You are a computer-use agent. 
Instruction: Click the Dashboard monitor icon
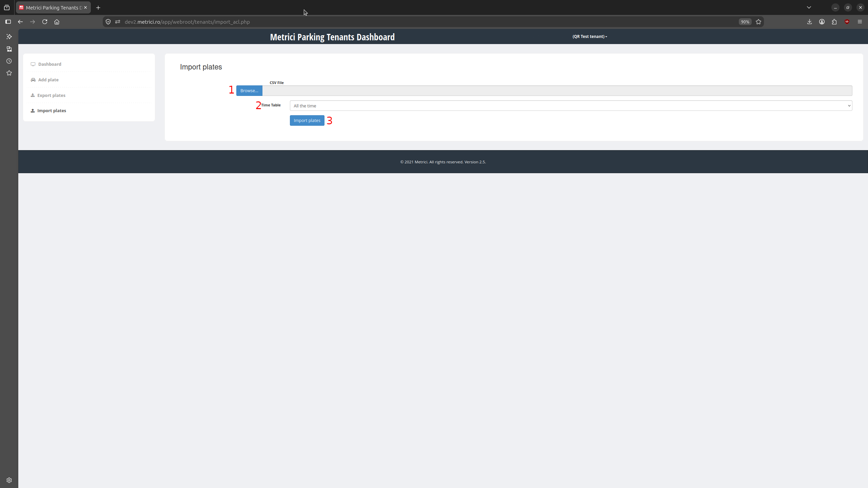[x=33, y=64]
